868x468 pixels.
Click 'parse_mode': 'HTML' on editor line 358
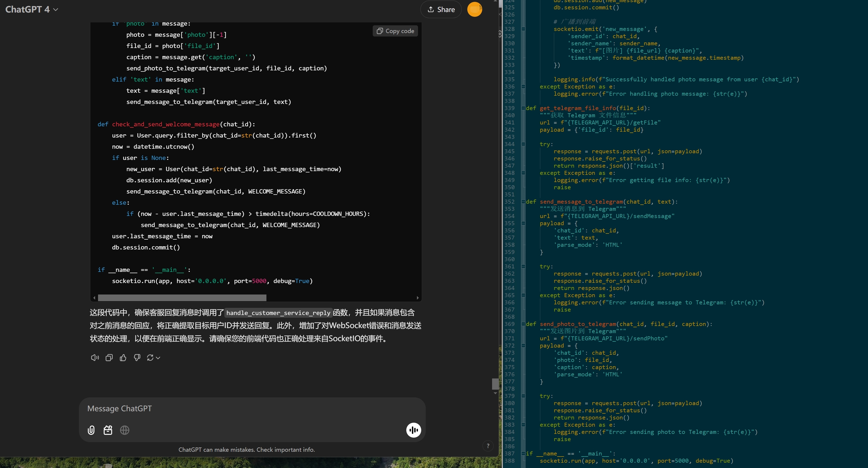point(588,245)
